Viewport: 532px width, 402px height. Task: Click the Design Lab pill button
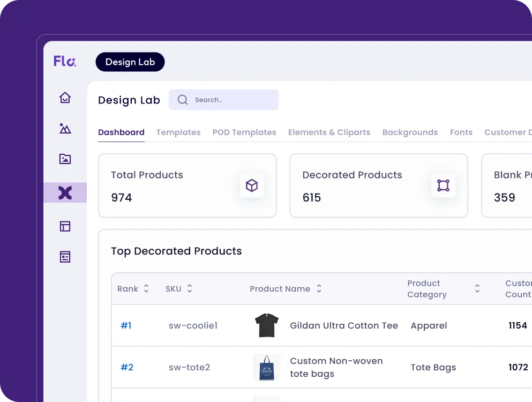pyautogui.click(x=130, y=62)
